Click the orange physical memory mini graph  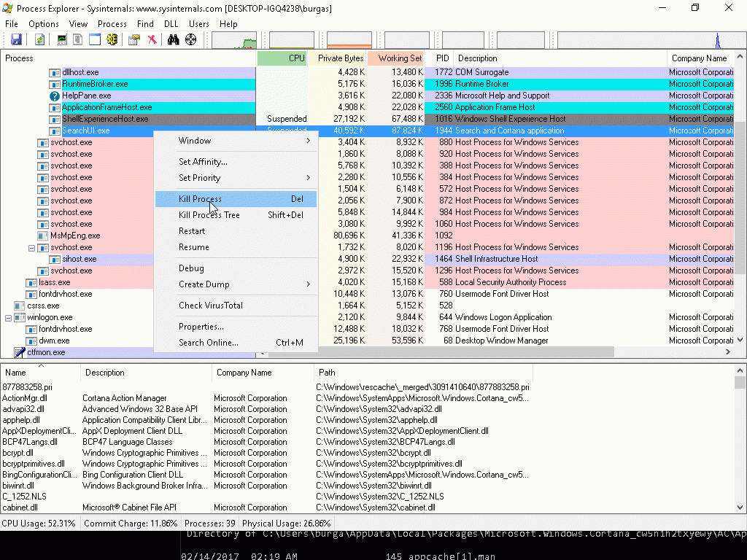pyautogui.click(x=349, y=40)
